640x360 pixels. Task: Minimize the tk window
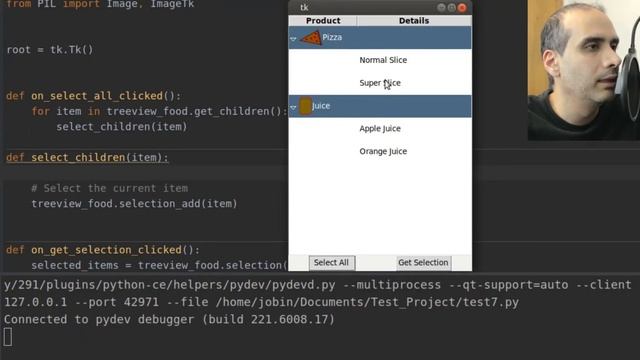[441, 8]
